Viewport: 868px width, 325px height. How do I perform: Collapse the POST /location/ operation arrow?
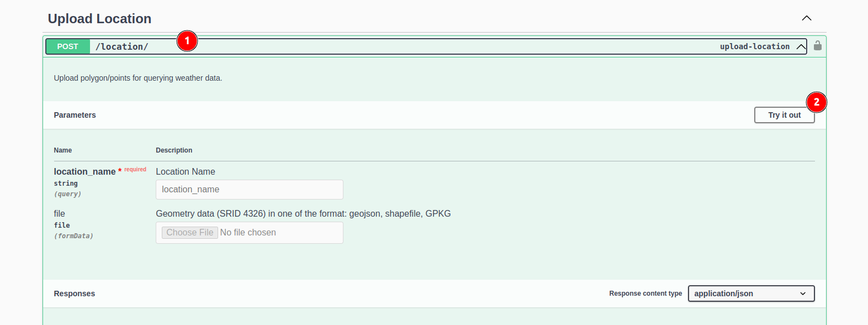point(801,46)
